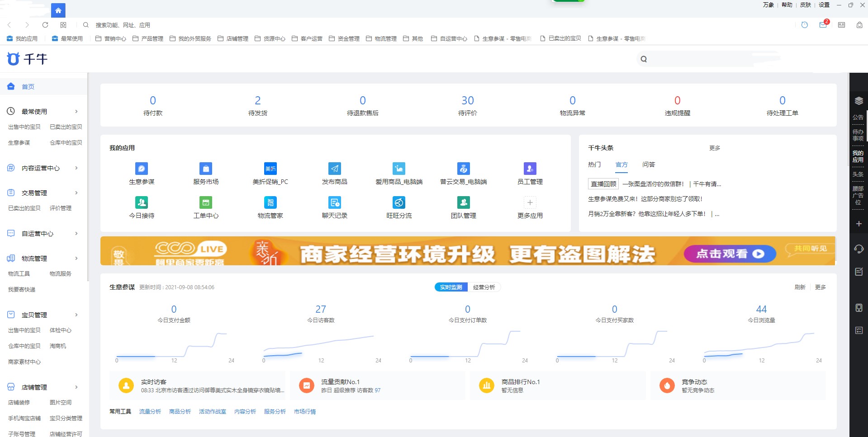Switch to 经营分析 view in 生意参谋
The height and width of the screenshot is (437, 868).
coord(484,287)
